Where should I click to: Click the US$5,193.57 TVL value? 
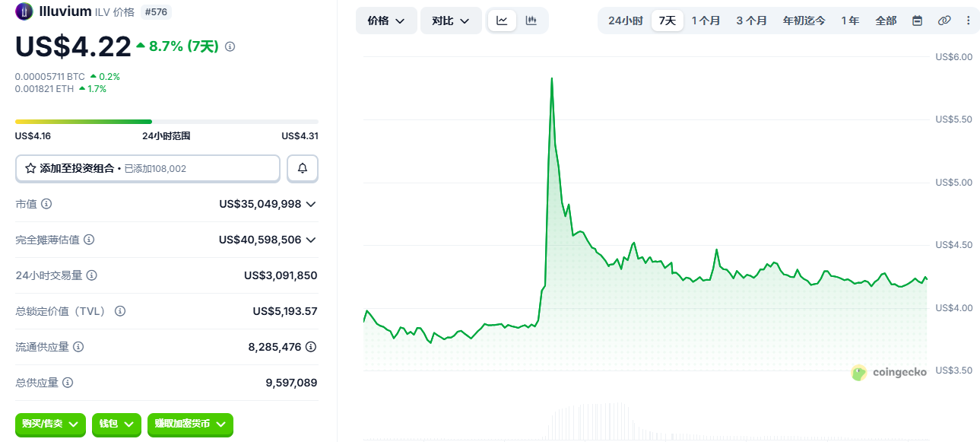(285, 311)
